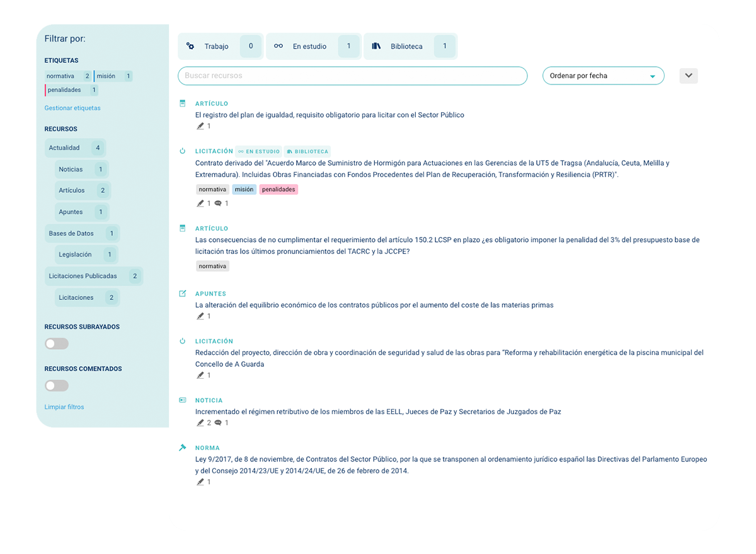
Task: Open Ley 9/2017 de Contratos del Sector Público
Action: [451, 465]
